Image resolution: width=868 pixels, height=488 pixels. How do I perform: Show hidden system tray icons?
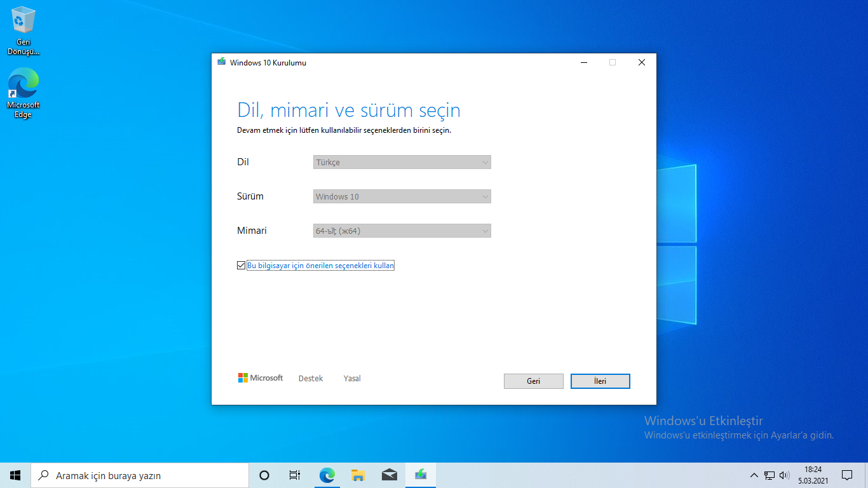click(x=754, y=475)
